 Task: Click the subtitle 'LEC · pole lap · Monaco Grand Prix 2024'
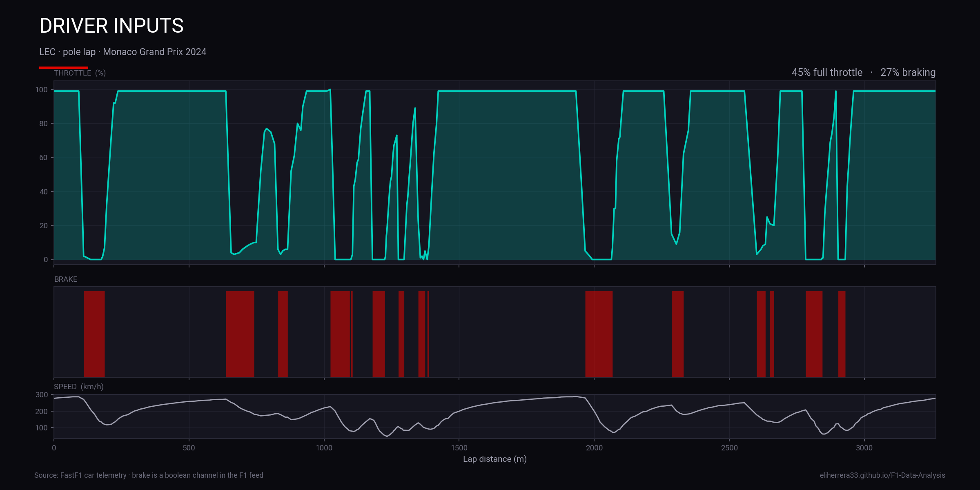122,52
